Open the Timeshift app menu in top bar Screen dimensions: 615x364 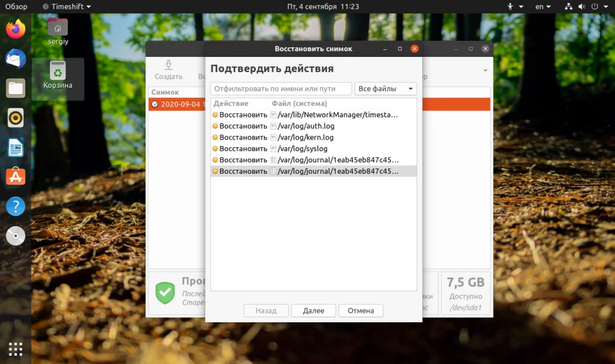(67, 7)
